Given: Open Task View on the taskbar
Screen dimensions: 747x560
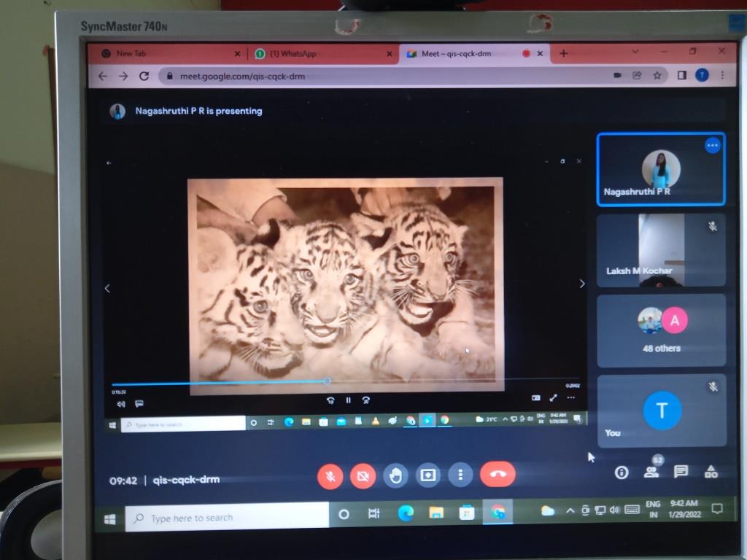Looking at the screenshot, I should tap(374, 513).
